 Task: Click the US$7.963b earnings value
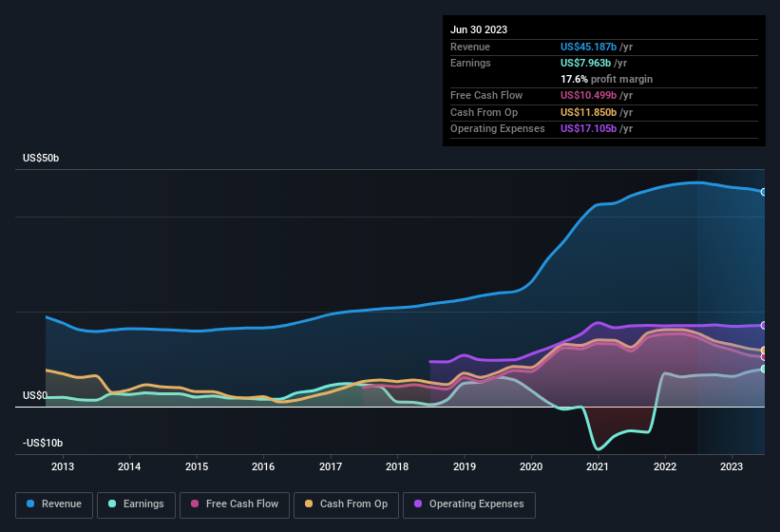[x=585, y=63]
